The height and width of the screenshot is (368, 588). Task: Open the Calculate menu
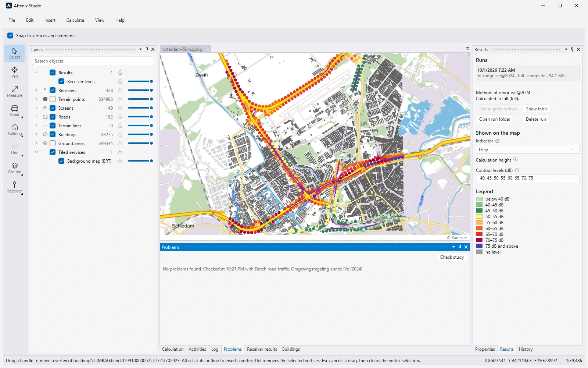click(75, 20)
